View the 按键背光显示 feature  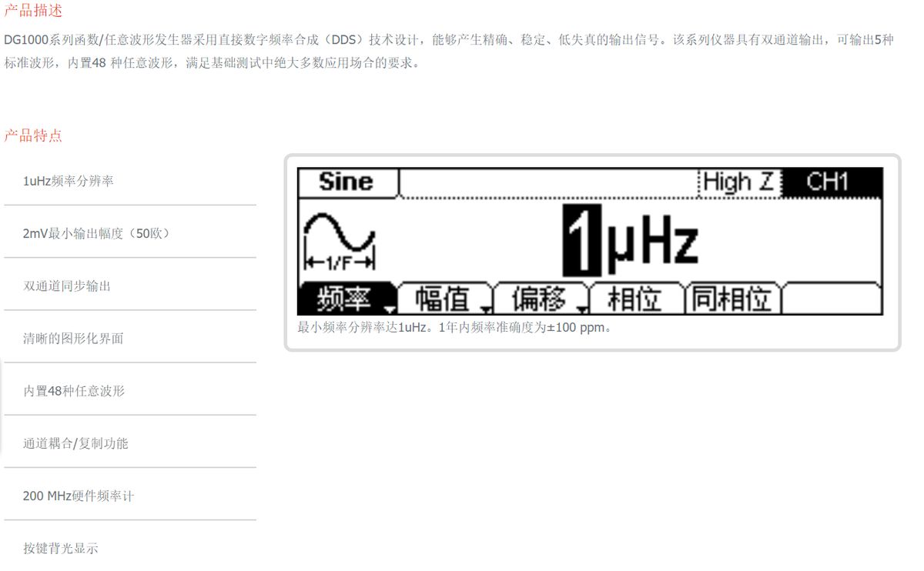point(61,548)
